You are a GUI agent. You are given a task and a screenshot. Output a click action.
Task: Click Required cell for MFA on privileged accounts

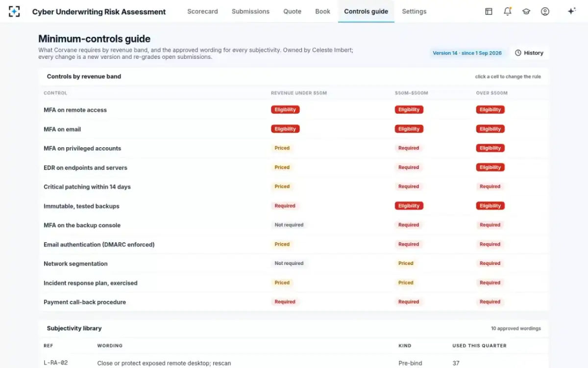(409, 148)
